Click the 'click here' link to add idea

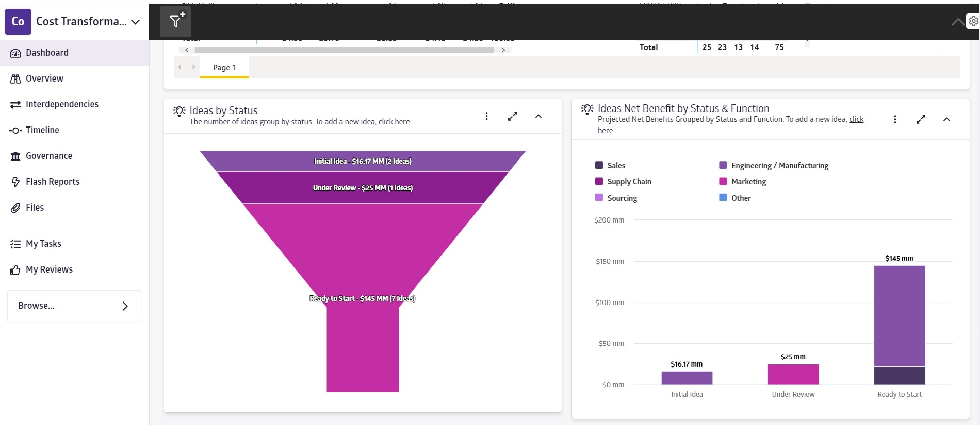coord(394,122)
